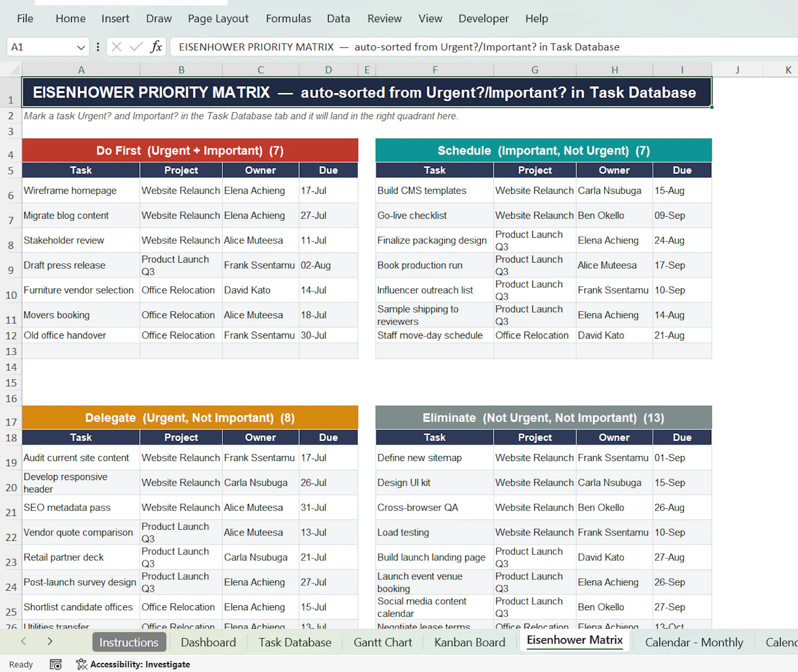This screenshot has height=672, width=798.
Task: Open the File menu
Action: (25, 18)
